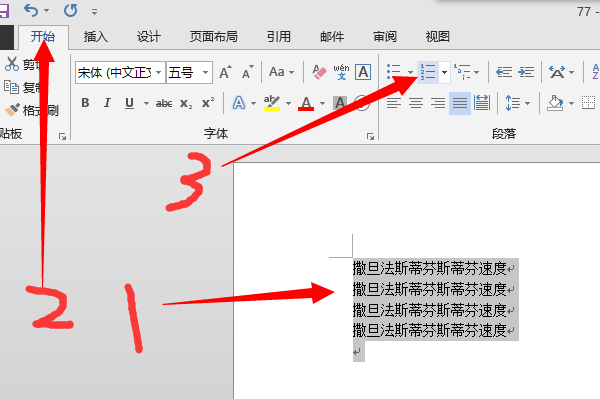The image size is (600, 399).
Task: Open the 字体 group dialog launcher
Action: click(370, 136)
